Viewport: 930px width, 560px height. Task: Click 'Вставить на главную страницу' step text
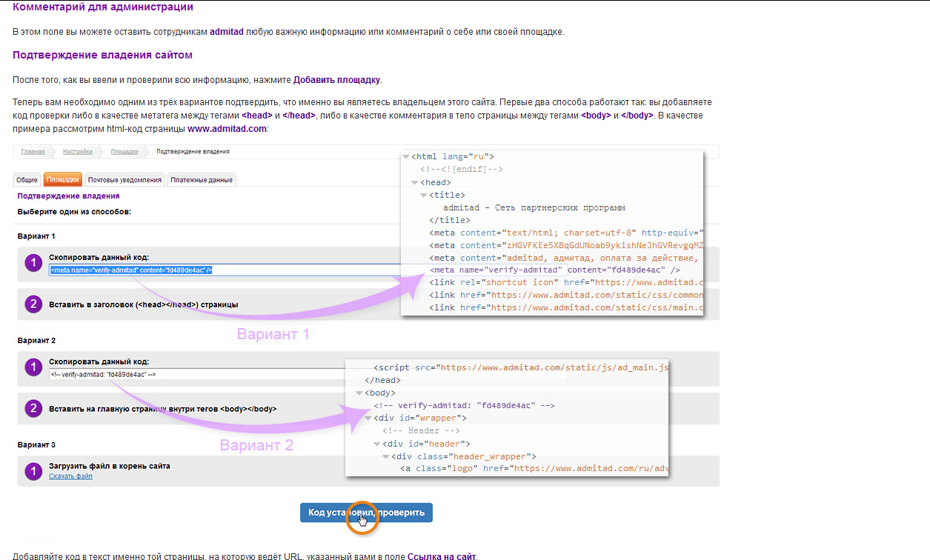click(163, 408)
